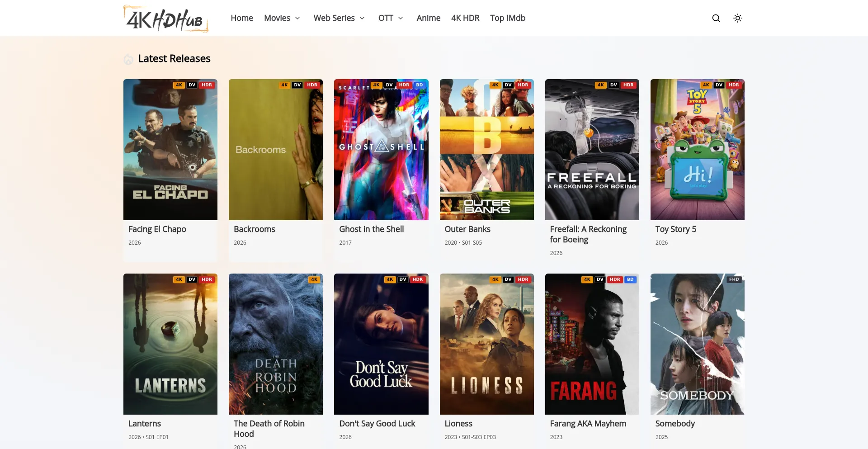
Task: Expand the Web Series dropdown chevron
Action: point(362,18)
